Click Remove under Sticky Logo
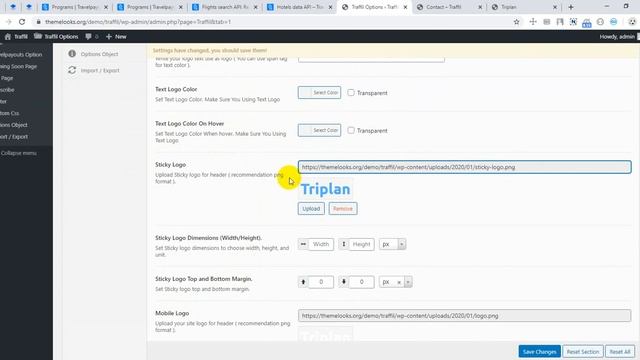 click(343, 209)
